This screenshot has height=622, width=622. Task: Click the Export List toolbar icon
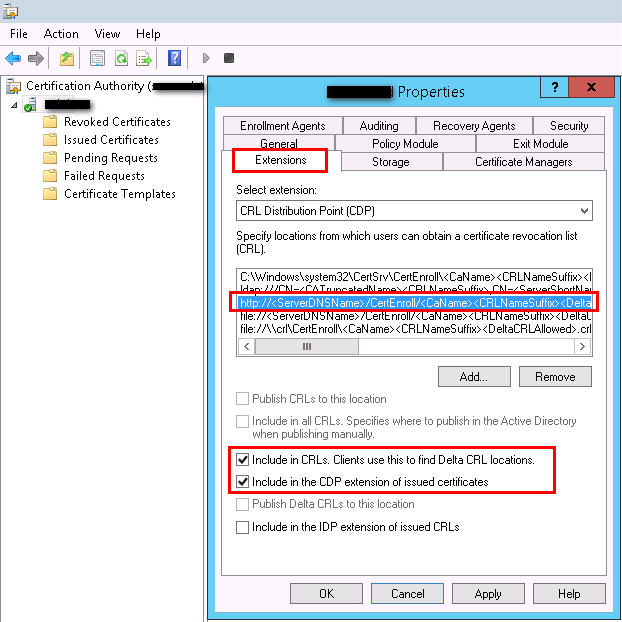click(x=144, y=58)
